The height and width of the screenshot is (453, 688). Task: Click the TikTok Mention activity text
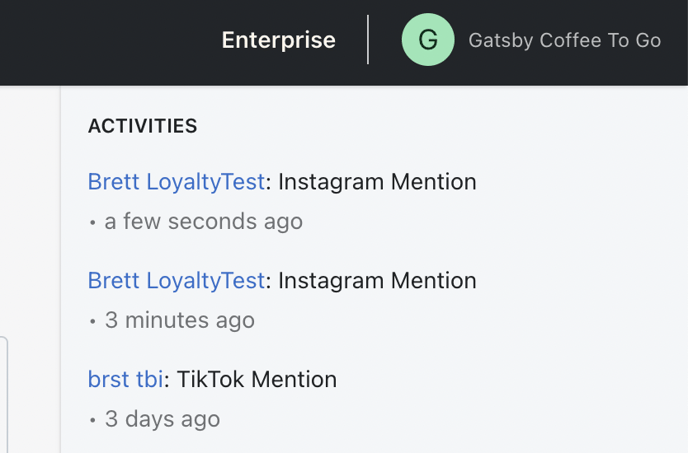click(x=257, y=379)
